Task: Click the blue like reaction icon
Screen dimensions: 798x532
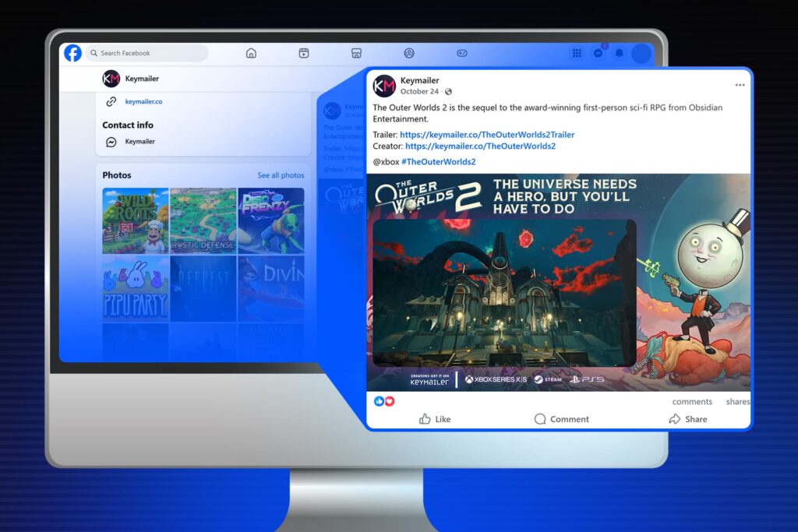Action: 380,401
